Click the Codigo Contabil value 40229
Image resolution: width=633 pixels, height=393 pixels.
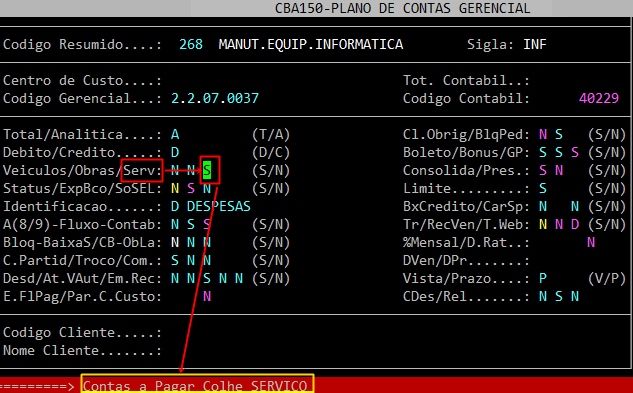[599, 98]
